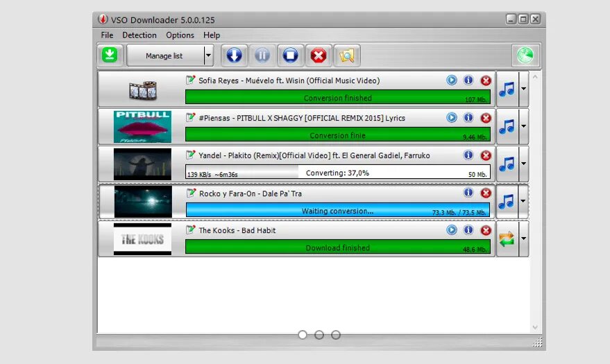Expand format dropdown for Yandel Plakito row
This screenshot has width=610, height=364.
[524, 164]
